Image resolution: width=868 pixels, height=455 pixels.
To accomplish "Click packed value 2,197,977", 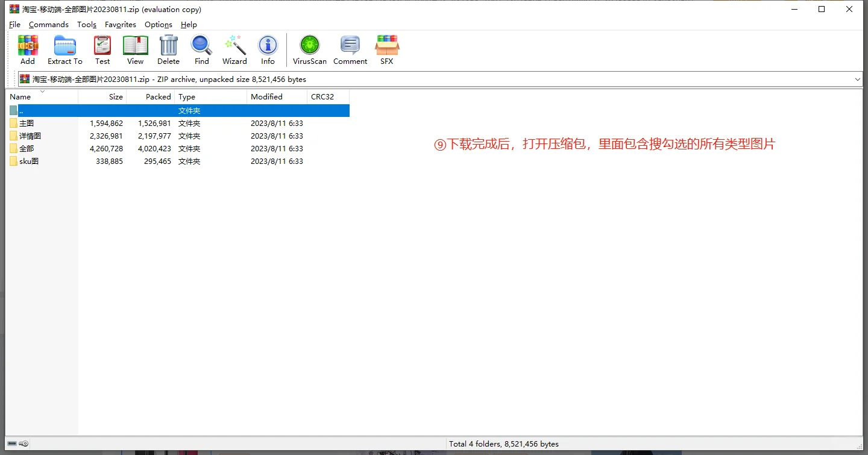I will click(x=154, y=136).
